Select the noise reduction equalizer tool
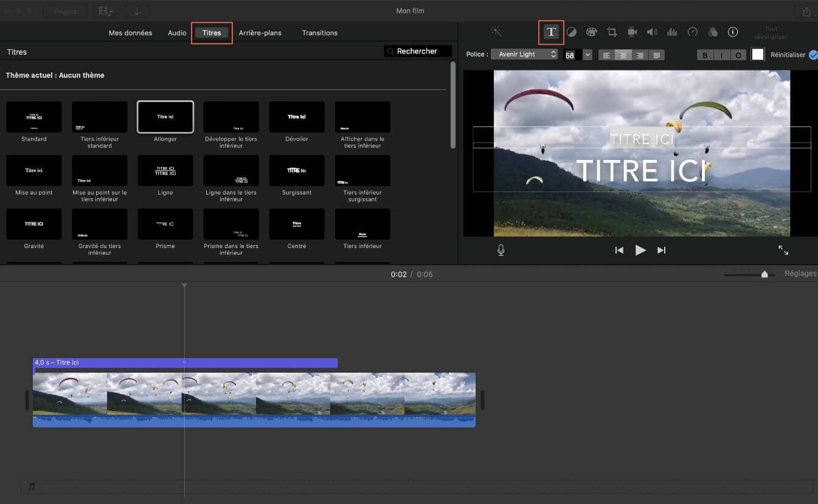Image resolution: width=818 pixels, height=504 pixels. [671, 32]
